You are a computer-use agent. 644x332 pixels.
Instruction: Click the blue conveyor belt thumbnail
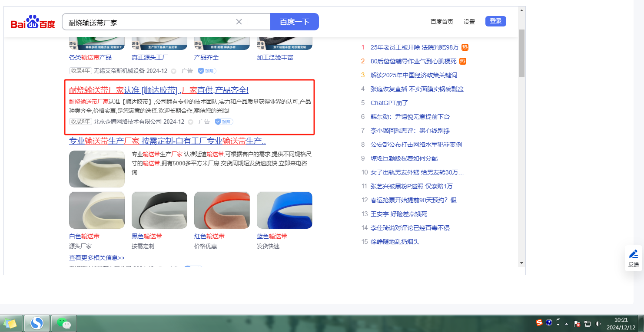[x=285, y=210]
